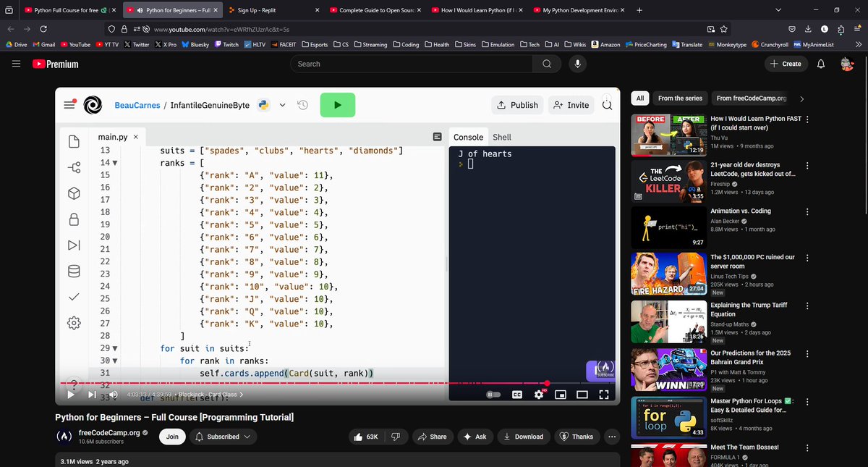Like the video with 63K likes
Screen dimensions: 868x467
click(x=366, y=437)
